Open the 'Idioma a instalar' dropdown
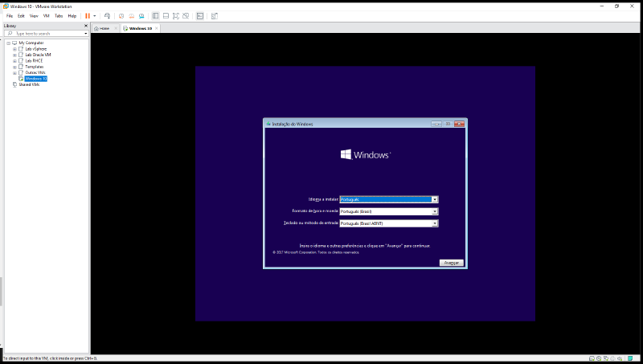 [434, 198]
